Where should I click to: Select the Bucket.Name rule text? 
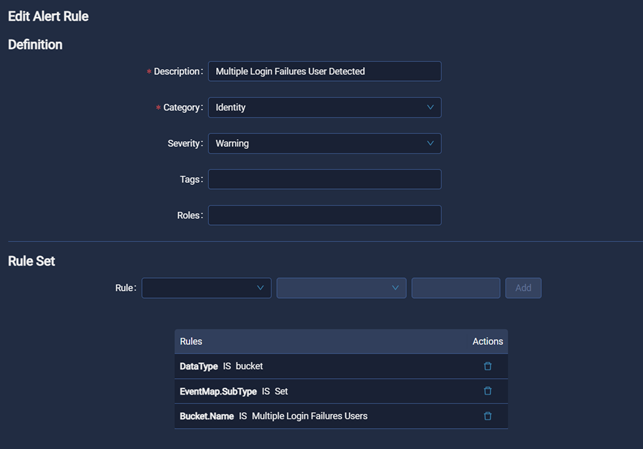(x=273, y=416)
